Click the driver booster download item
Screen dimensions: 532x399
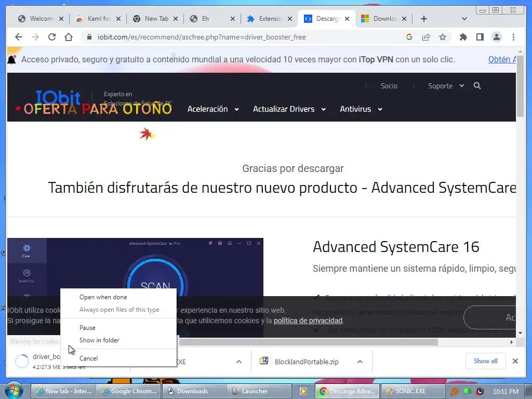coord(37,361)
